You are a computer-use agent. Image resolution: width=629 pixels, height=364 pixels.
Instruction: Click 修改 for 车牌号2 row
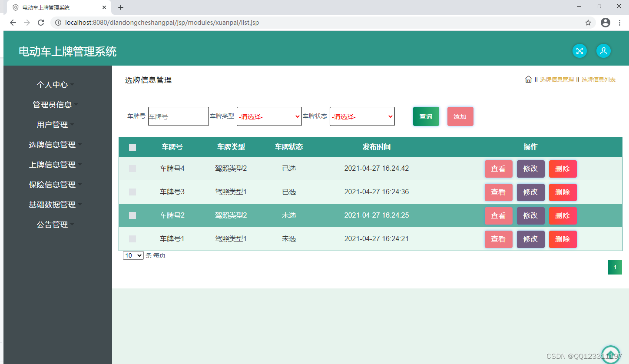point(531,216)
